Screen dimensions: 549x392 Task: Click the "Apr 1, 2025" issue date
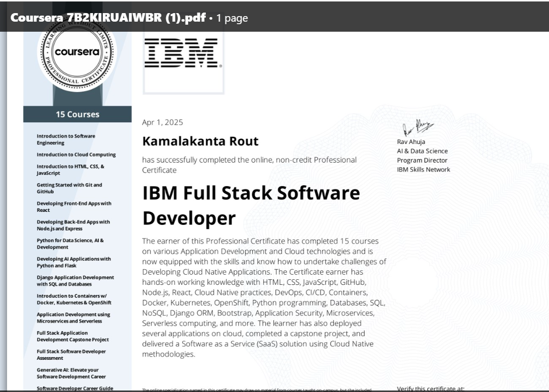tap(163, 122)
